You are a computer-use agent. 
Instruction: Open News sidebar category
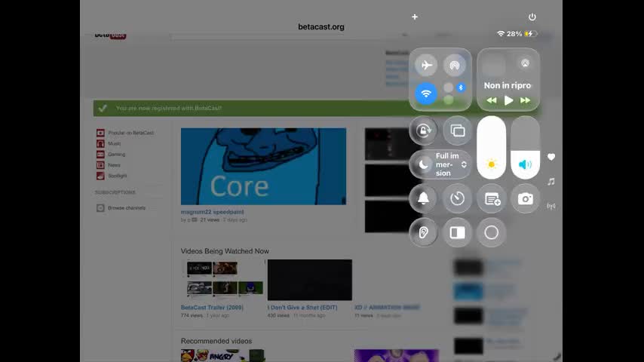(x=114, y=164)
